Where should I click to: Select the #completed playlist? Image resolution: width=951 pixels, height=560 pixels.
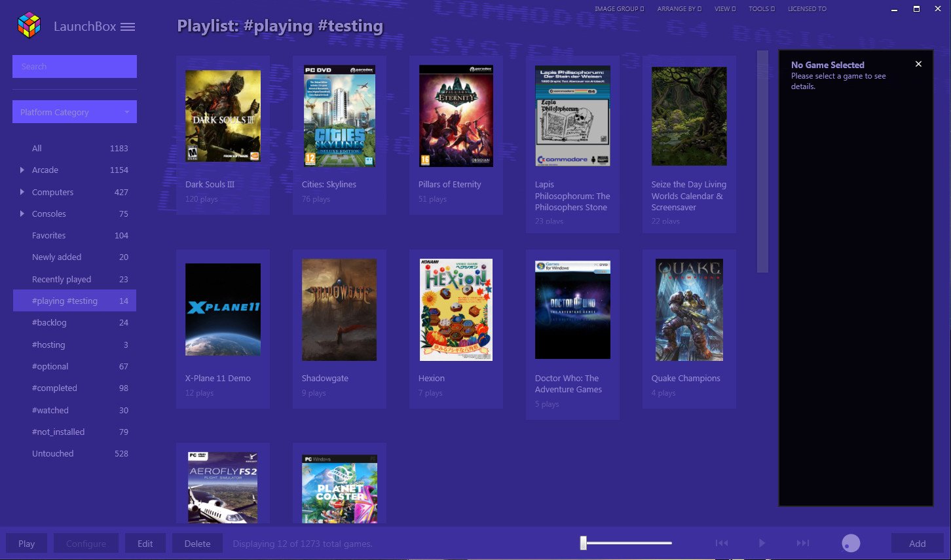(75, 388)
